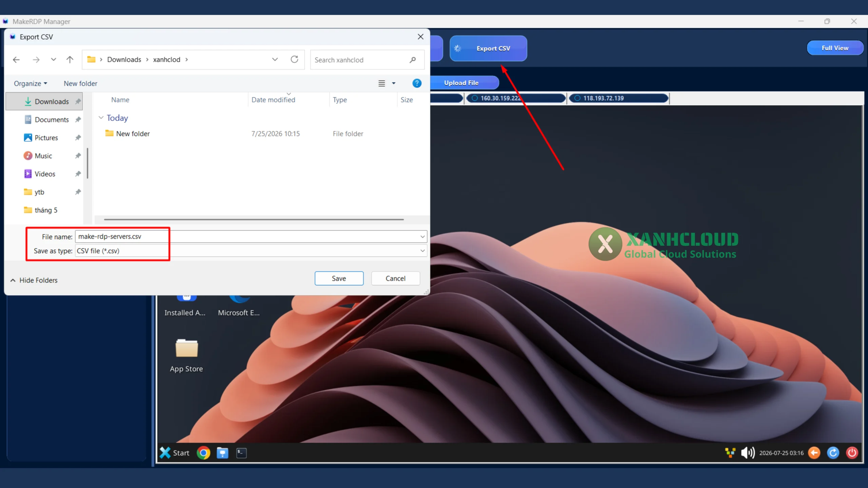The width and height of the screenshot is (868, 488).
Task: Click the search magnifier icon
Action: click(x=413, y=60)
